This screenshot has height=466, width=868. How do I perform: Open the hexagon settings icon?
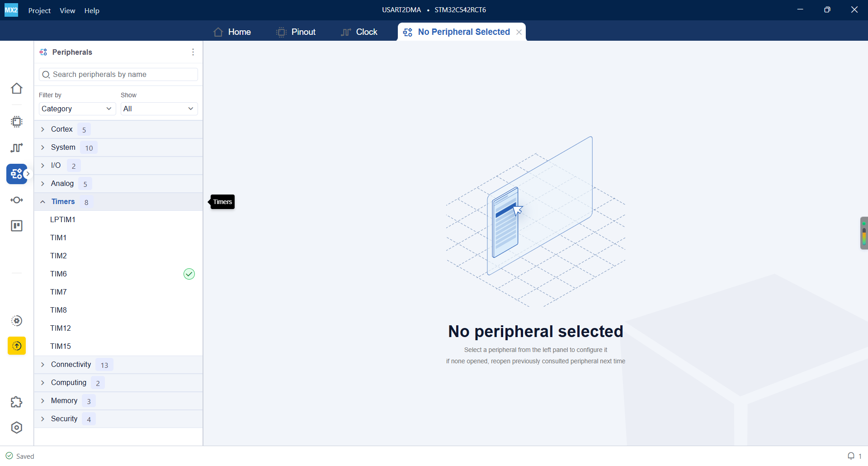[17, 428]
